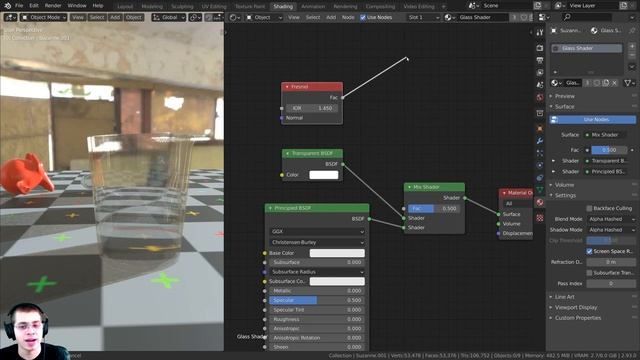Open the Texture properties tab icon

pos(540,218)
